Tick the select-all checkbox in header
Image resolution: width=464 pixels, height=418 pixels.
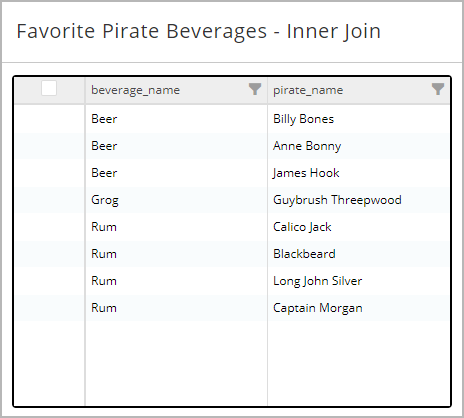click(x=49, y=88)
